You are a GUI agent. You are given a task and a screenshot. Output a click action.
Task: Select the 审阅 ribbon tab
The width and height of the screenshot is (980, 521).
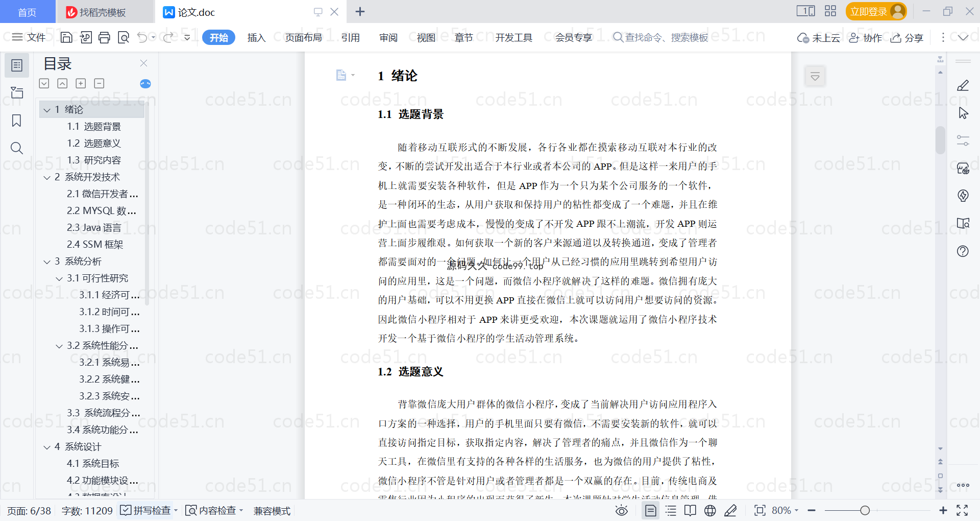[x=388, y=37]
